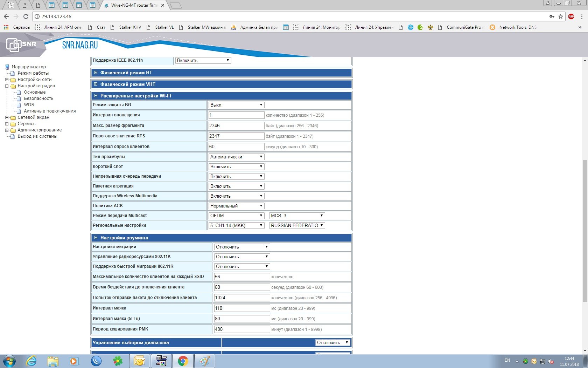
Task: Open the Stalker KHV bookmark
Action: pyautogui.click(x=130, y=27)
